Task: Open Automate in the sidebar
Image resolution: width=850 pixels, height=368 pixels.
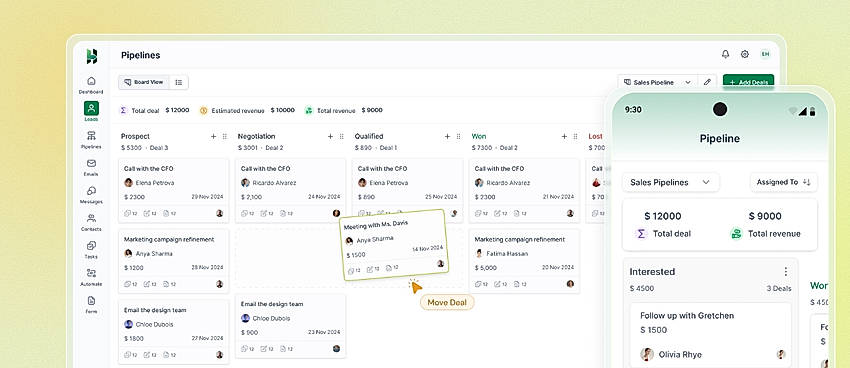Action: pos(91,277)
